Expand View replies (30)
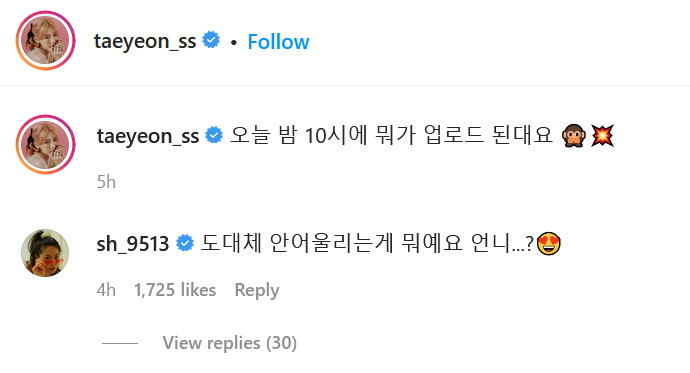This screenshot has width=690, height=373. pos(230,343)
